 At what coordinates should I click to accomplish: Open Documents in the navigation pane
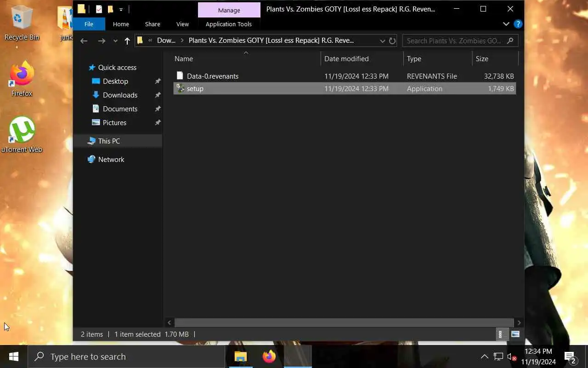point(120,109)
